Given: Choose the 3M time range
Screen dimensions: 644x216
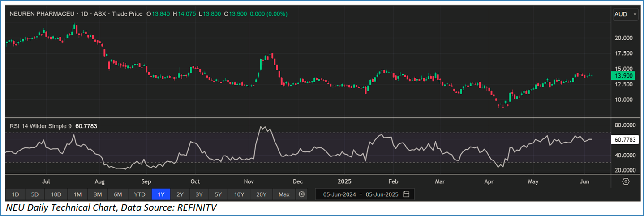Looking at the screenshot, I should [x=98, y=194].
